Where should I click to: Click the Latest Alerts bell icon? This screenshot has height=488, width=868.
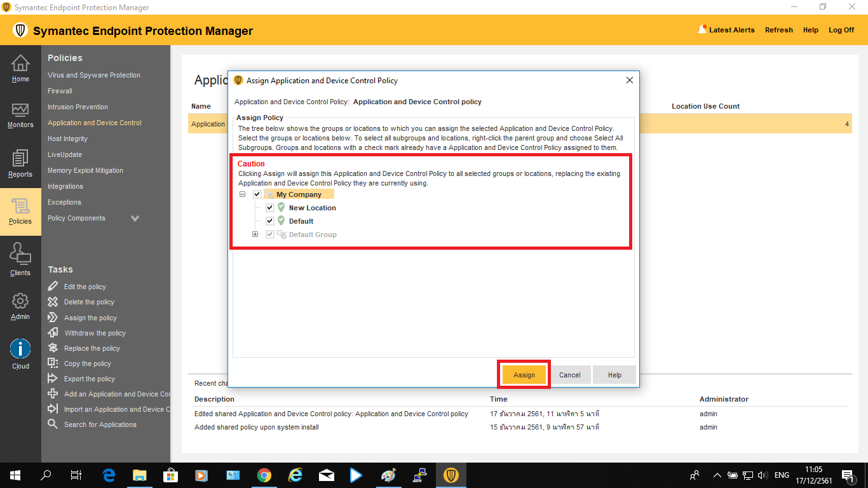[x=702, y=30]
